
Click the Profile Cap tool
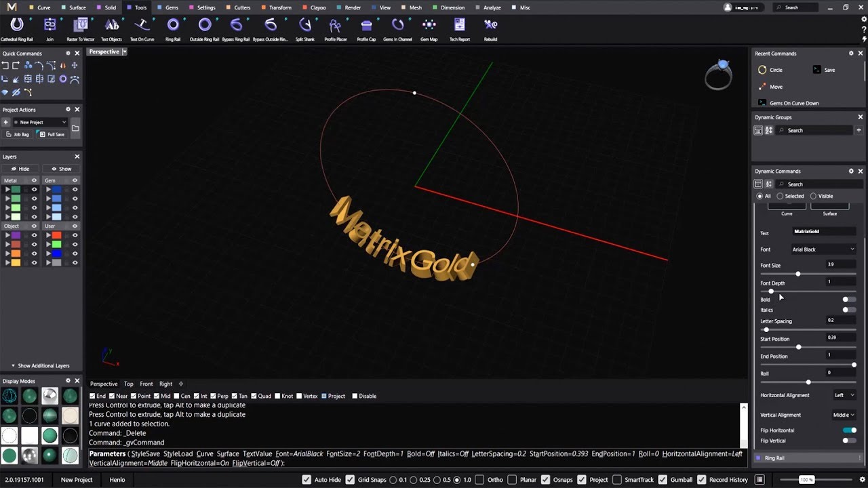(366, 28)
